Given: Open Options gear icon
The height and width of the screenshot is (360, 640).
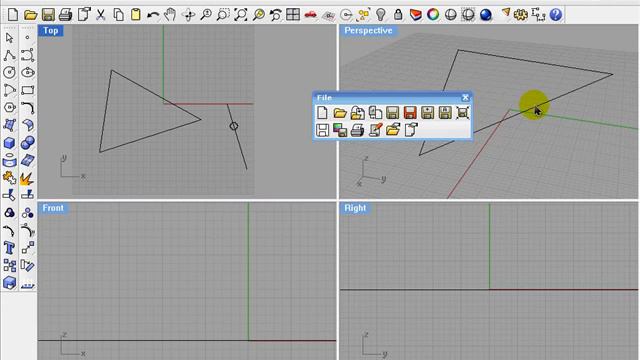Looking at the screenshot, I should (x=520, y=15).
